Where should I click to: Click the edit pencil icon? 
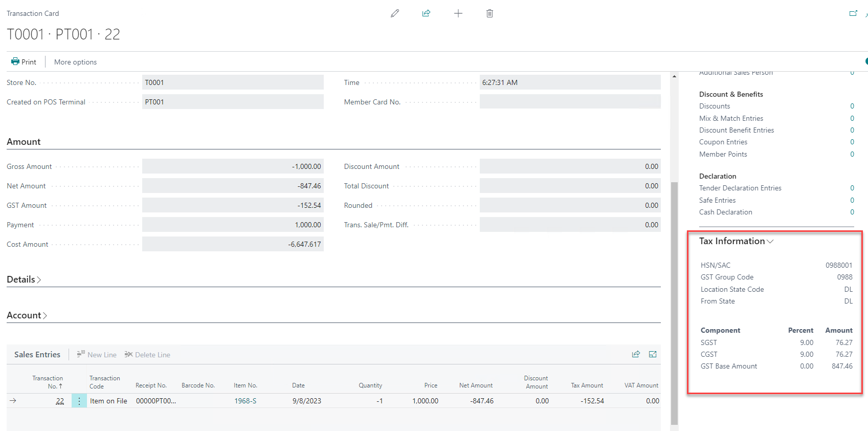pyautogui.click(x=395, y=13)
